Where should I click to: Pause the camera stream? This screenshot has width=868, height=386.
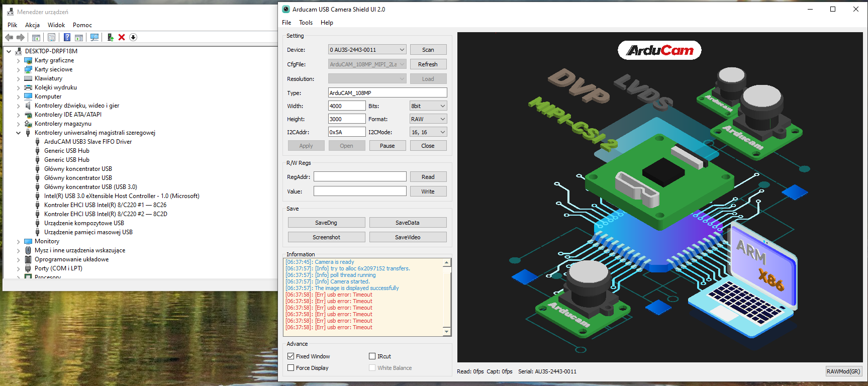(388, 146)
